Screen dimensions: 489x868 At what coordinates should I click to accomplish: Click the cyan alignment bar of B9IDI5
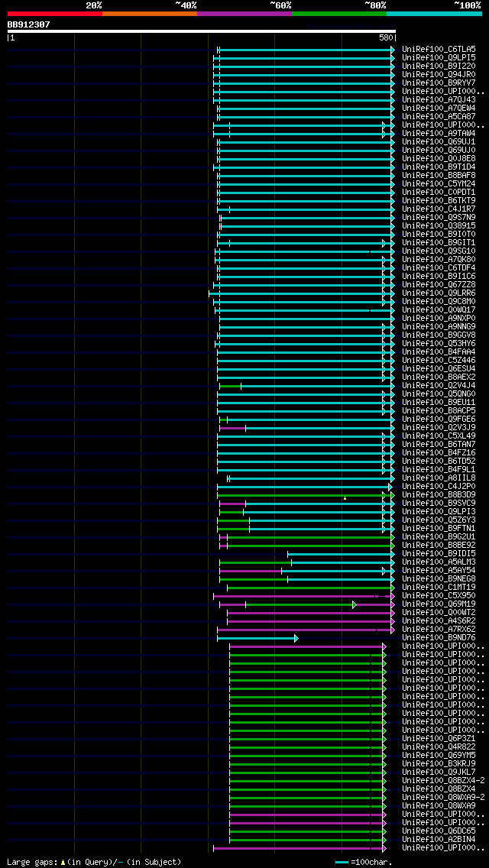point(341,553)
